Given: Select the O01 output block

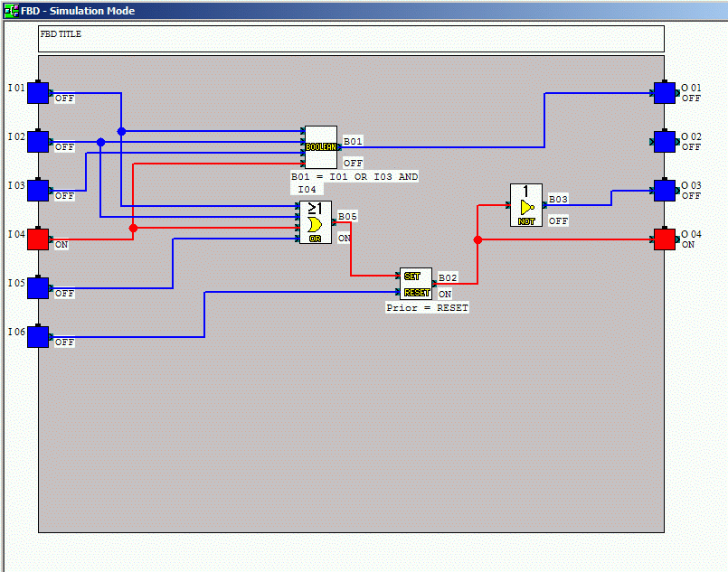Looking at the screenshot, I should point(665,93).
